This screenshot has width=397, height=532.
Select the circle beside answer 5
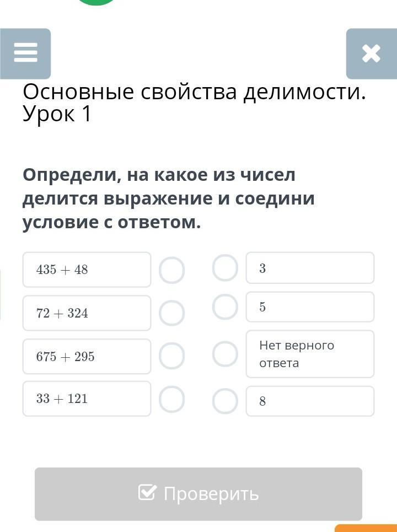225,307
